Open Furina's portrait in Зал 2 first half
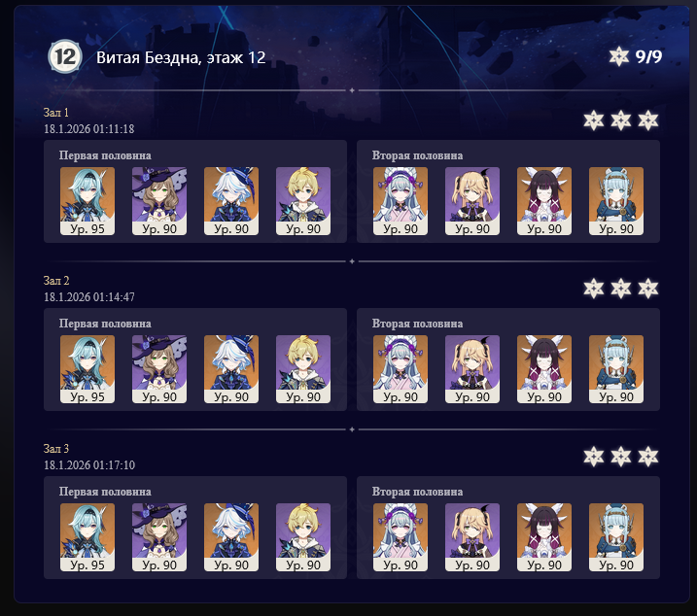The width and height of the screenshot is (697, 616). coord(231,369)
